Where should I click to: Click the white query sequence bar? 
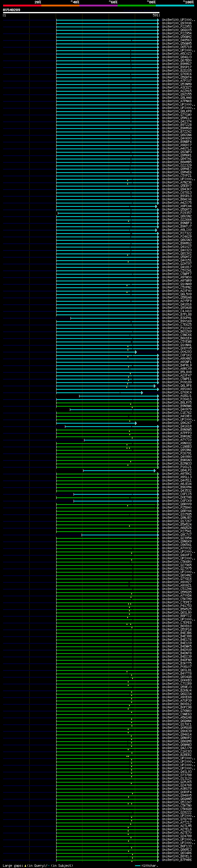point(81,13)
